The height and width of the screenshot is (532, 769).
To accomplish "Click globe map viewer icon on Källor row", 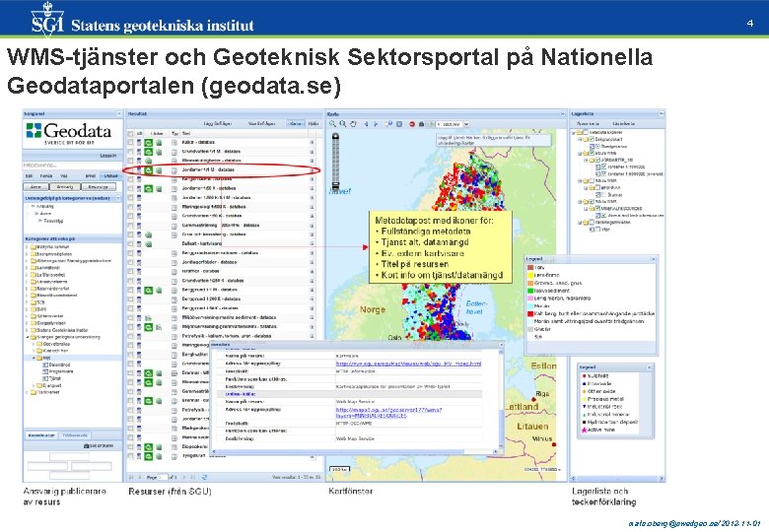I will [x=159, y=143].
